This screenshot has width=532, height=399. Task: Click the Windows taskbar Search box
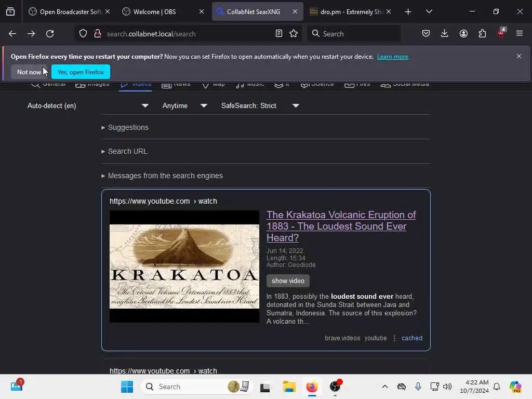pos(197,387)
